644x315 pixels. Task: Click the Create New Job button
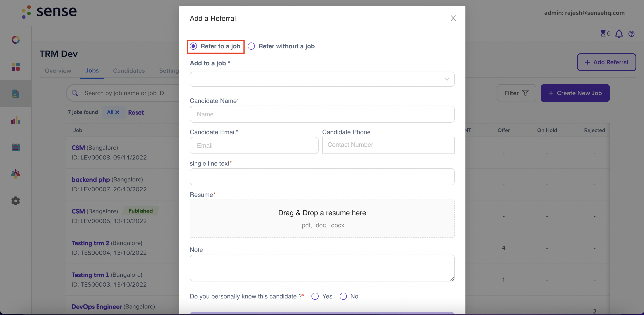click(575, 93)
